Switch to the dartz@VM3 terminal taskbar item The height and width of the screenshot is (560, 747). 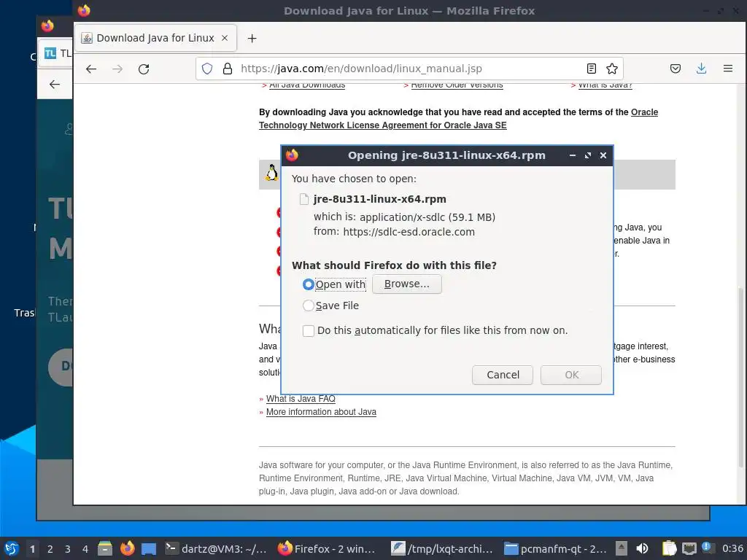click(x=217, y=548)
